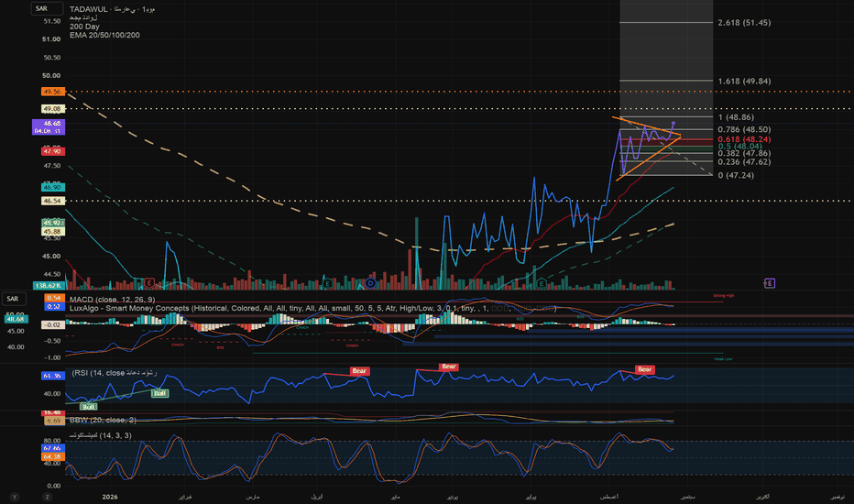
Task: Click the Y button at bottom left
Action: point(15,497)
